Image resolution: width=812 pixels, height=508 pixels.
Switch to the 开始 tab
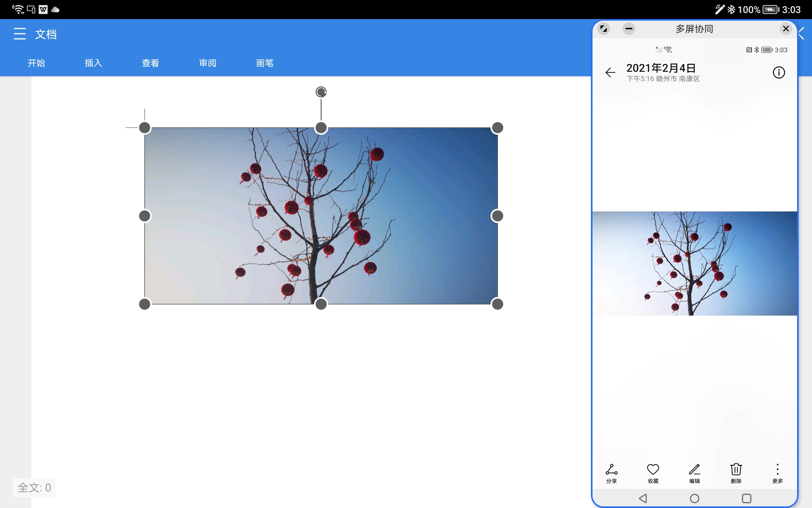coord(36,63)
